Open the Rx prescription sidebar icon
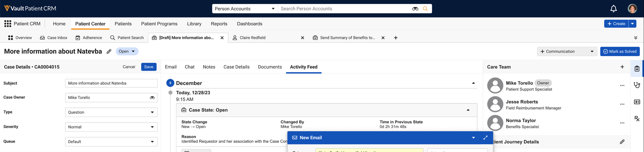 pyautogui.click(x=637, y=118)
